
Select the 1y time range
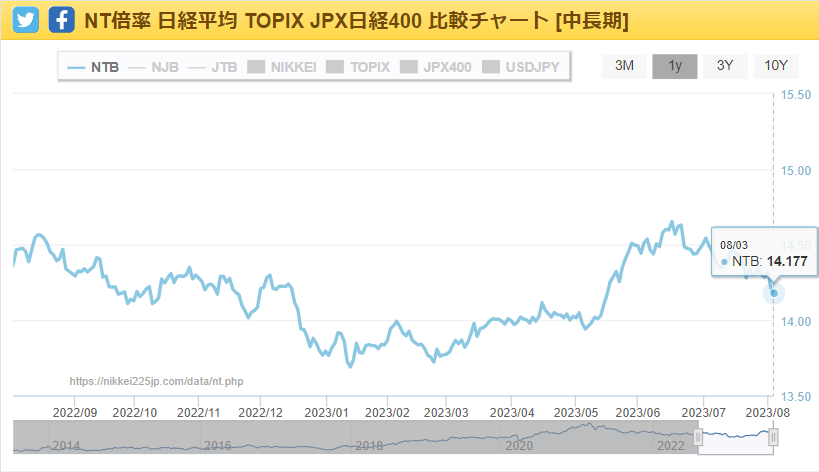tap(675, 66)
